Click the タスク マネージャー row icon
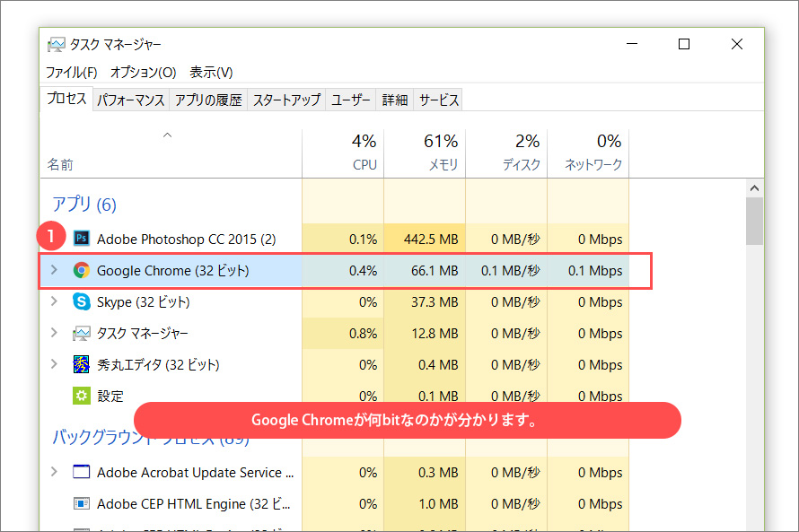The width and height of the screenshot is (799, 532). coord(82,334)
